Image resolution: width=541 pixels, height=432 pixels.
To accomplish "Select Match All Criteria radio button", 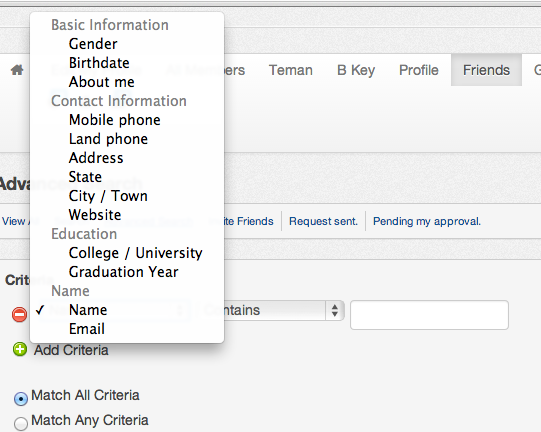I will pyautogui.click(x=21, y=399).
